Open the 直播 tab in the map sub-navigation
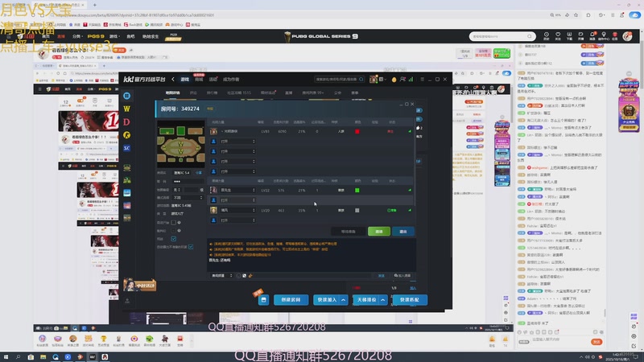This screenshot has width=644, height=362. click(x=289, y=93)
